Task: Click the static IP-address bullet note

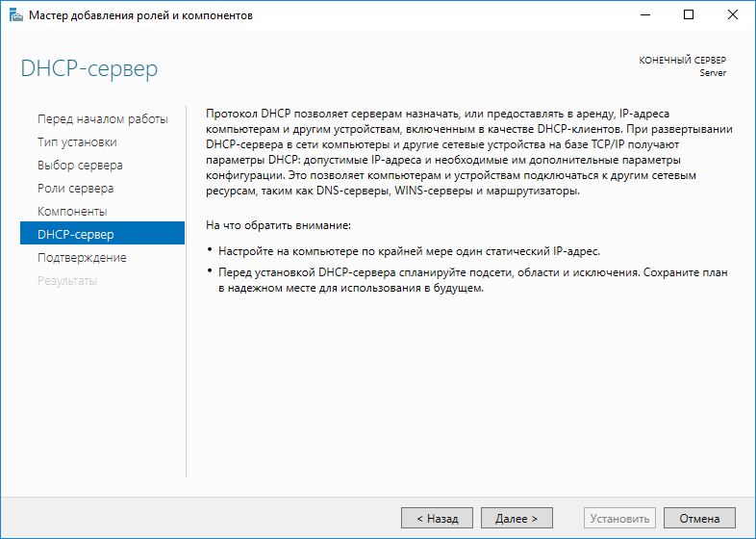Action: click(408, 251)
